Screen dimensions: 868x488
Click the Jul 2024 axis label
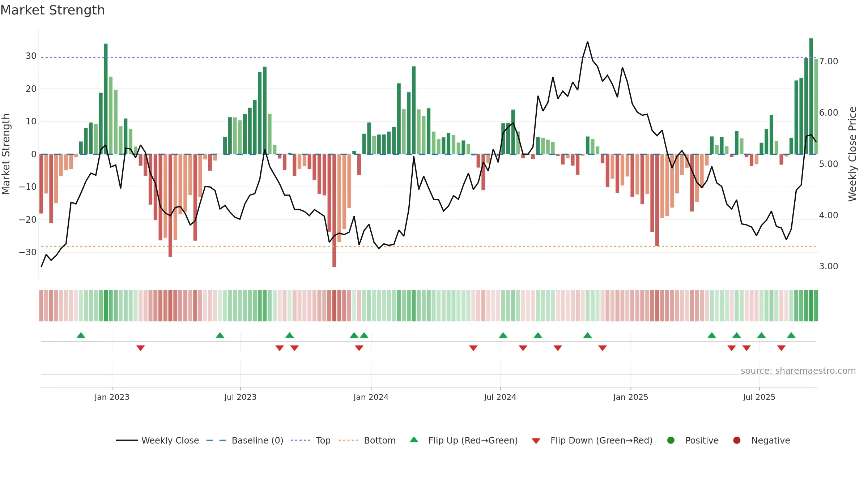pos(500,397)
